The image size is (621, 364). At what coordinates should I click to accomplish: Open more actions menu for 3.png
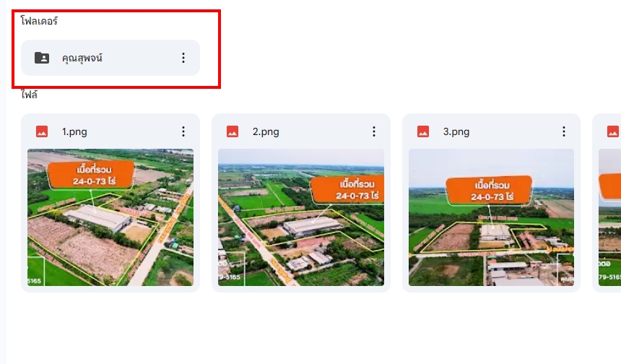(564, 131)
